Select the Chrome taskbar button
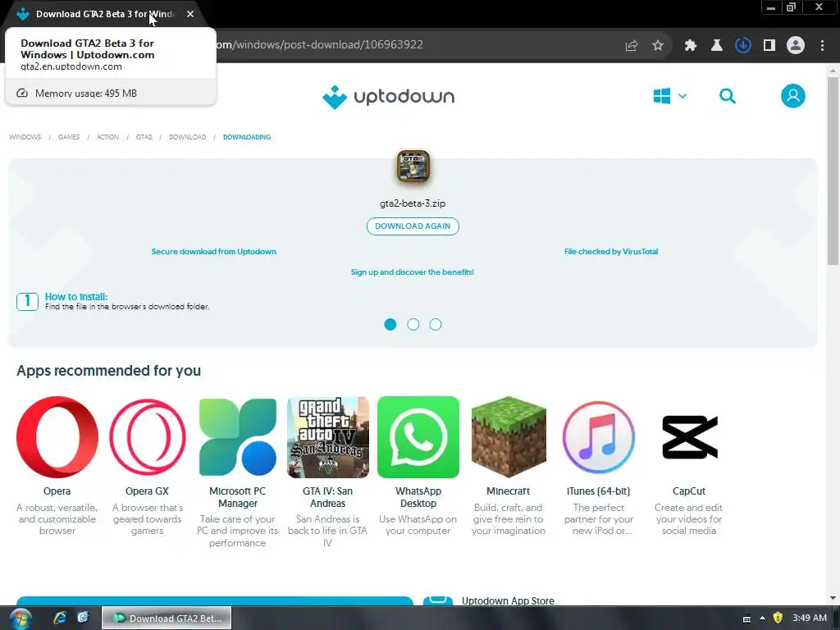Screen dimensions: 840x630 [x=167, y=619]
